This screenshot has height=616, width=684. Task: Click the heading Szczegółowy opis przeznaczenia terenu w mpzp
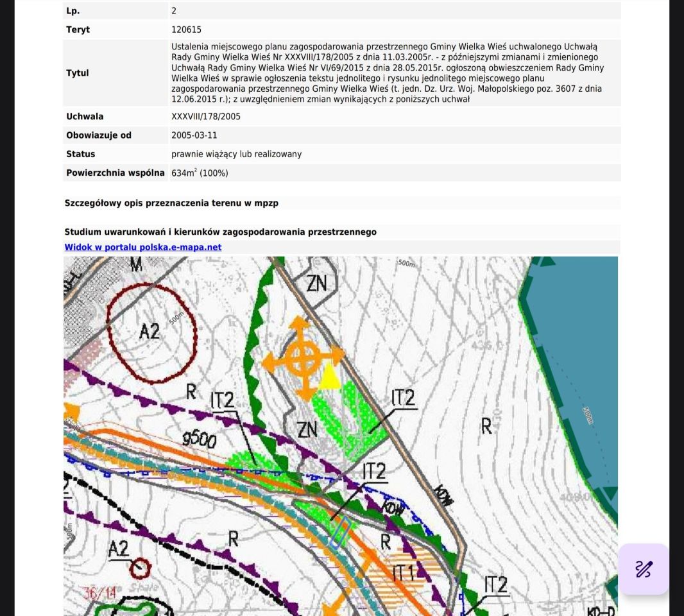[x=171, y=203]
